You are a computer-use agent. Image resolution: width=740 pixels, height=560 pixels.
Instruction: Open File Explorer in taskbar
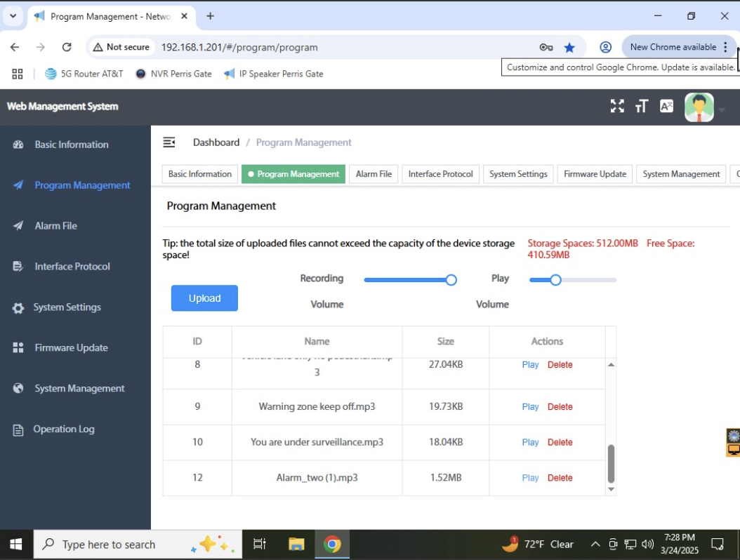[x=296, y=545]
